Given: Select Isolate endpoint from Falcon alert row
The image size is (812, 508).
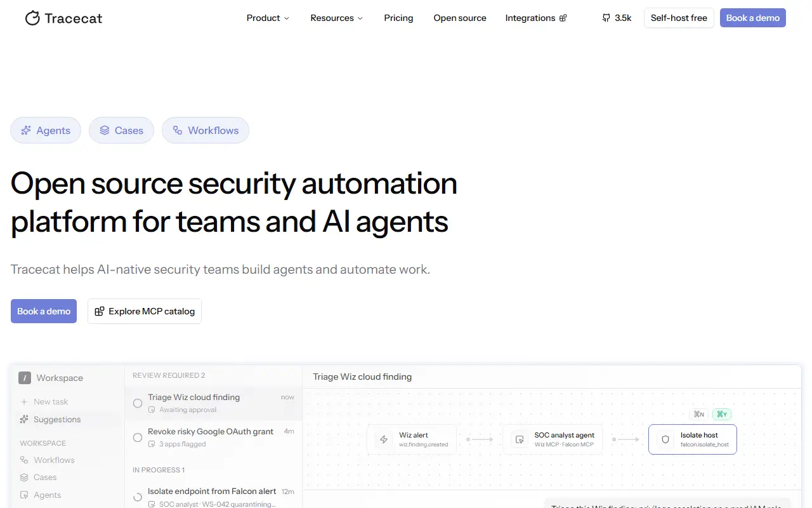Looking at the screenshot, I should pos(213,496).
